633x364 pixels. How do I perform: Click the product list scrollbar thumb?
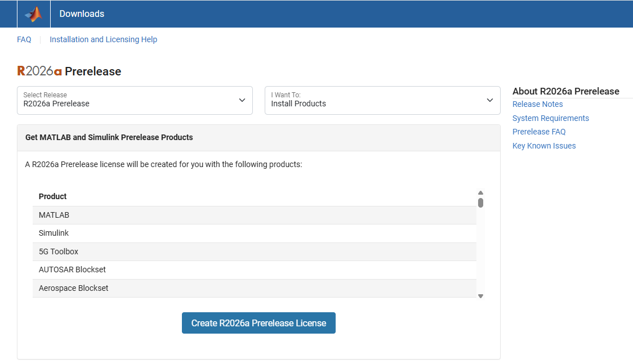click(x=480, y=203)
